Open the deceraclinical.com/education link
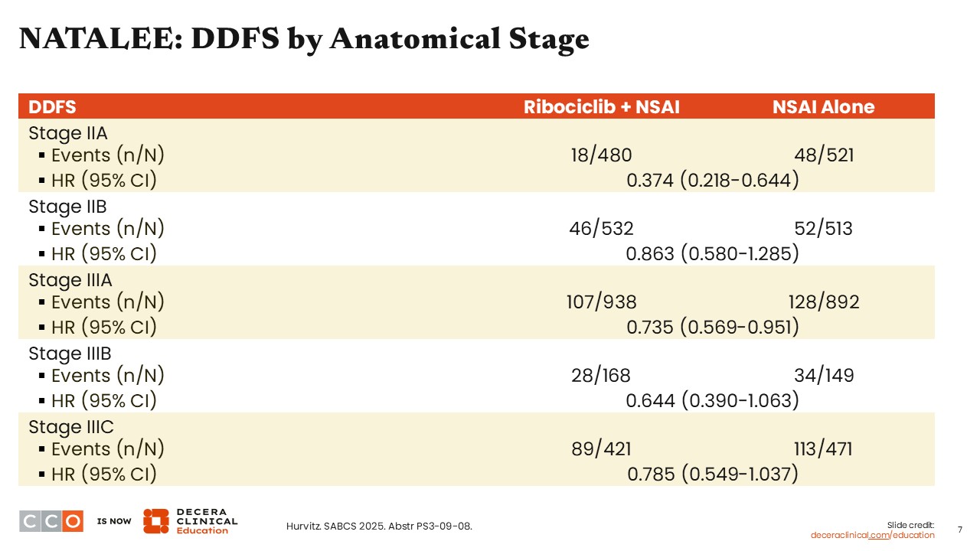The height and width of the screenshot is (551, 980). [872, 535]
